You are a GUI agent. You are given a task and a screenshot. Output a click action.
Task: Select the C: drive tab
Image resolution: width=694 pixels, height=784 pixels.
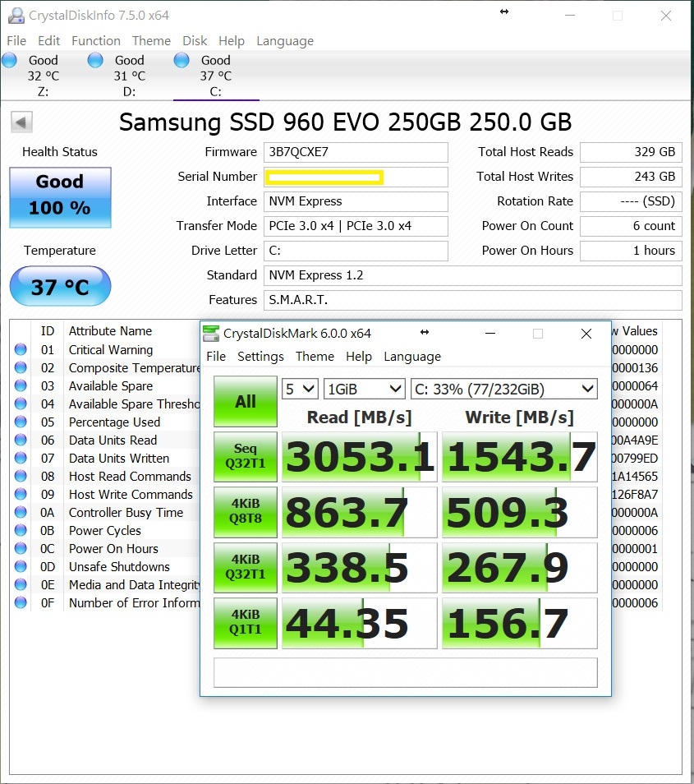click(x=216, y=76)
